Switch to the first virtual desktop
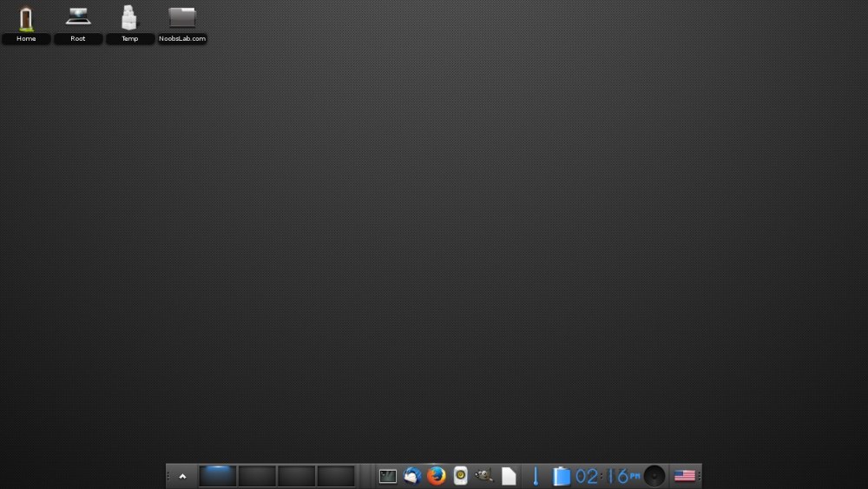The height and width of the screenshot is (489, 868). [218, 476]
